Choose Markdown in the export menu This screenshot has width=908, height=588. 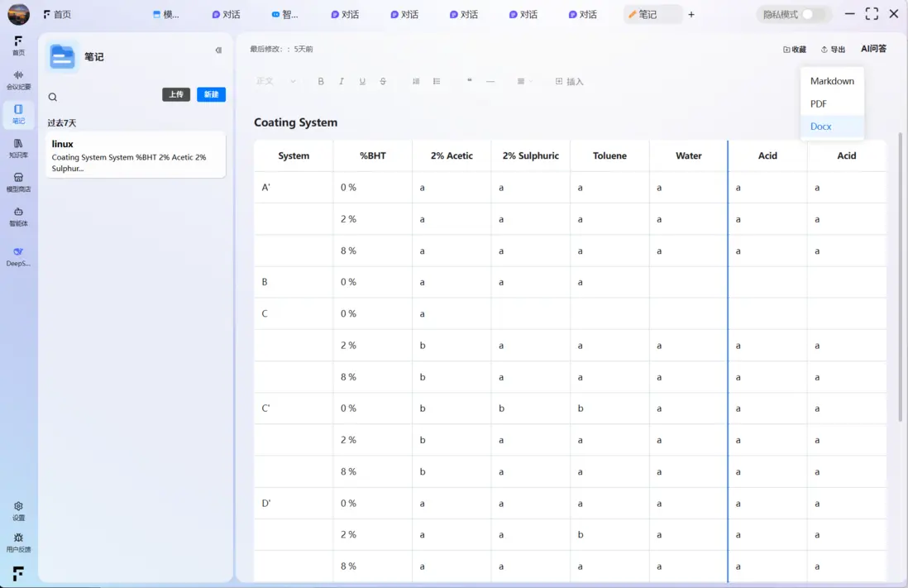(832, 81)
